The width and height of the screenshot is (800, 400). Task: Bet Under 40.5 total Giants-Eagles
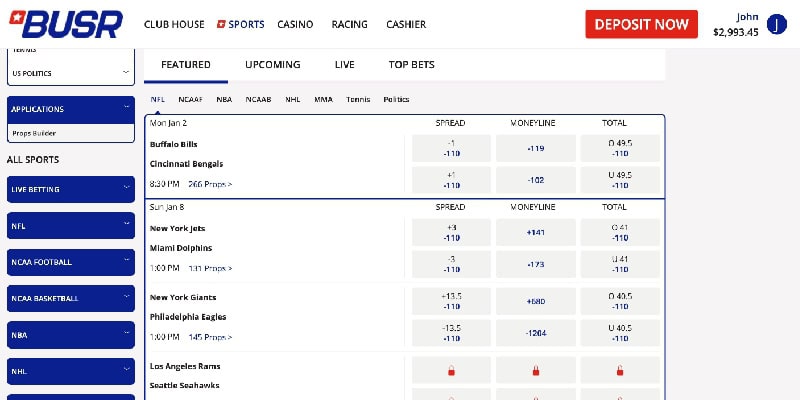(620, 333)
